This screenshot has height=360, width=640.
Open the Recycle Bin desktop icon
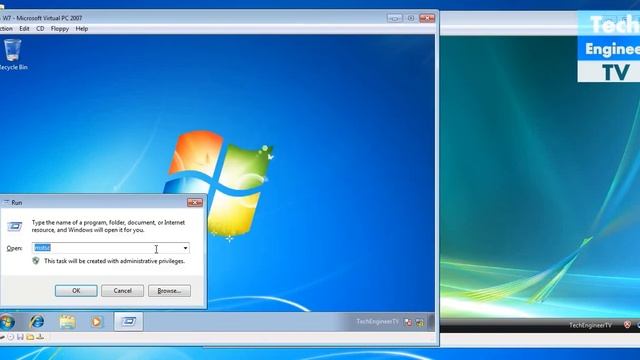[13, 55]
